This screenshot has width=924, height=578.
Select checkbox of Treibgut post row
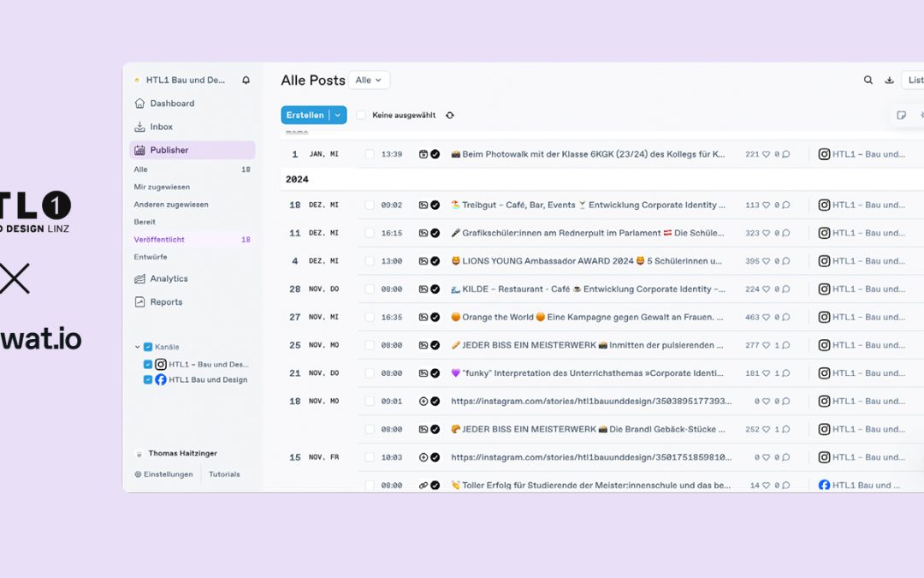click(370, 206)
